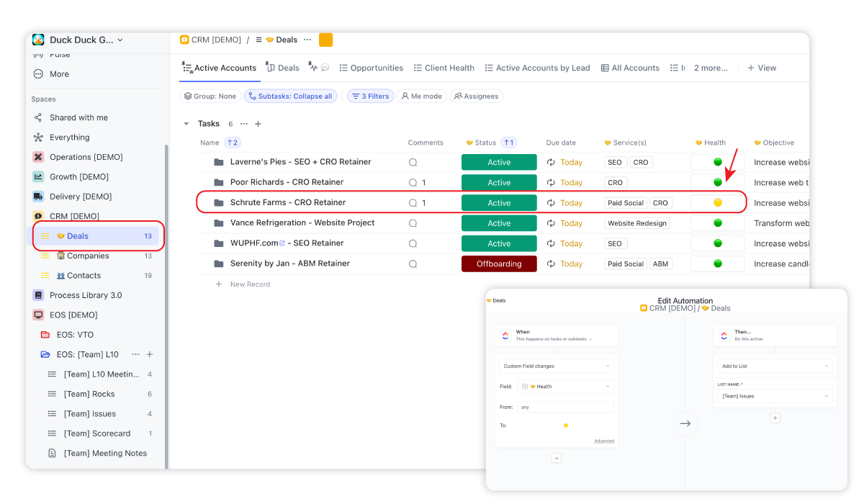Click the recurring date icon for Vance Refrigeration
Viewport: 864px width, 504px height.
click(x=551, y=223)
